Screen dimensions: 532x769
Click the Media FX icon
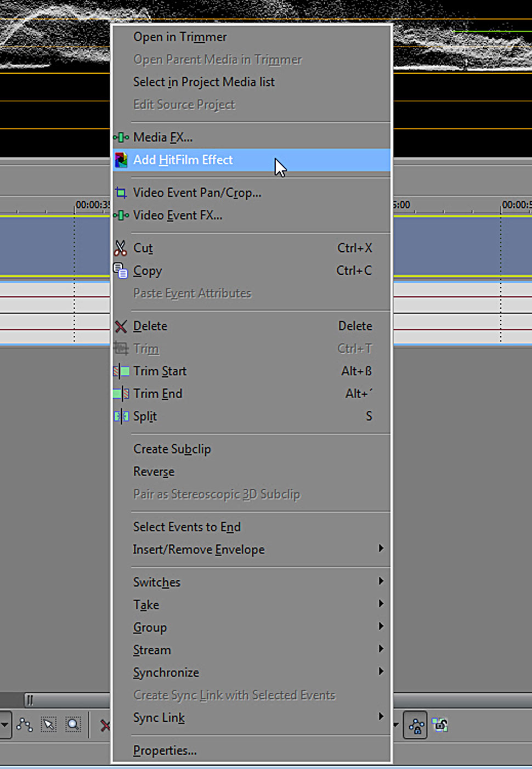pos(121,138)
